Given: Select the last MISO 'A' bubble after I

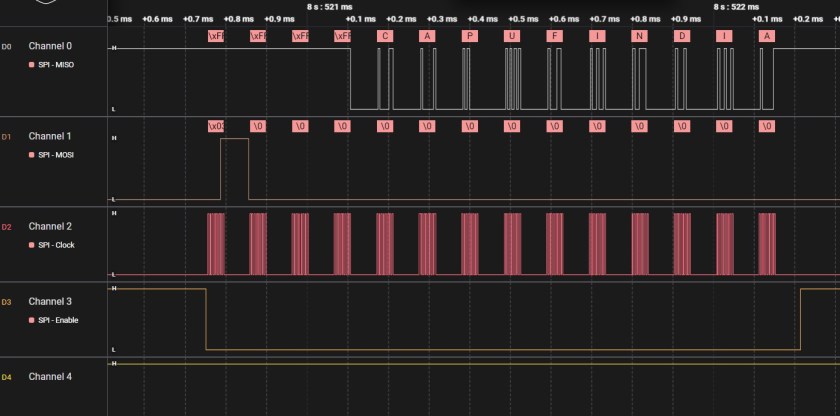Looking at the screenshot, I should point(767,36).
